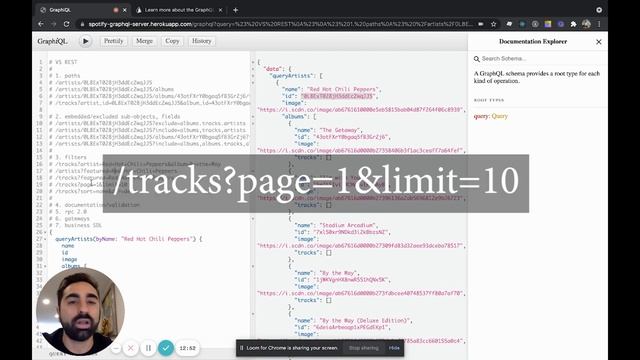The width and height of the screenshot is (640, 360).
Task: Click the "Stadium Arcadium" name value
Action: click(x=348, y=225)
